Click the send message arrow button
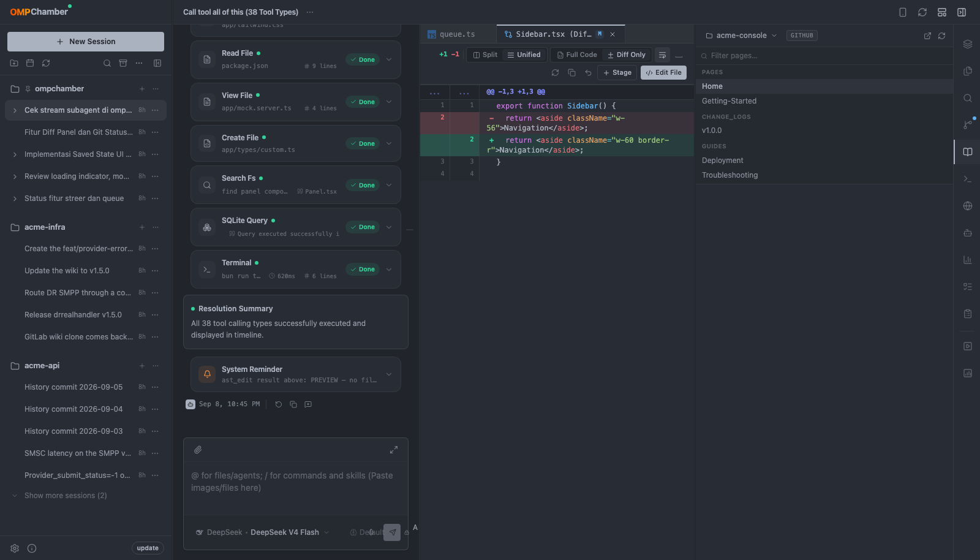The image size is (980, 560). pos(392,532)
